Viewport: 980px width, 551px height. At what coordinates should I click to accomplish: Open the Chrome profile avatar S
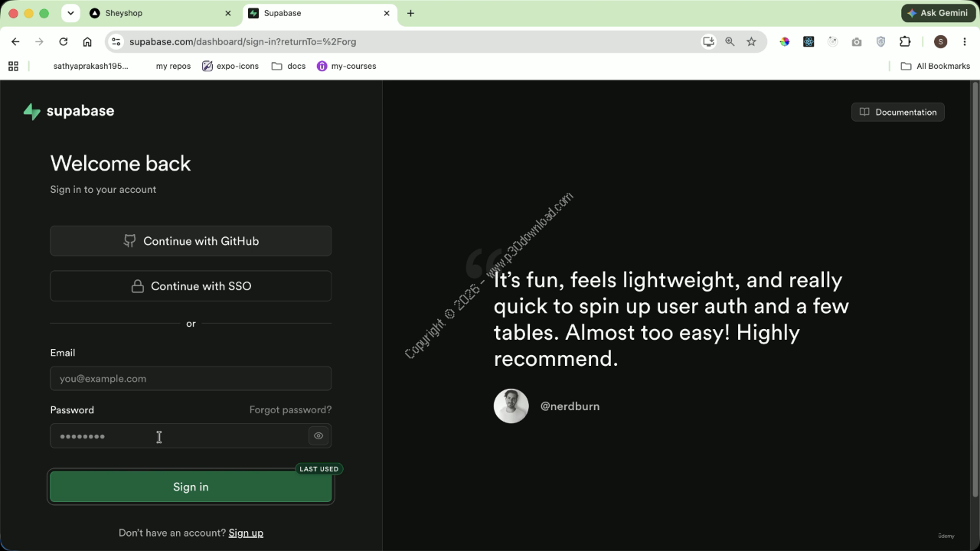941,41
